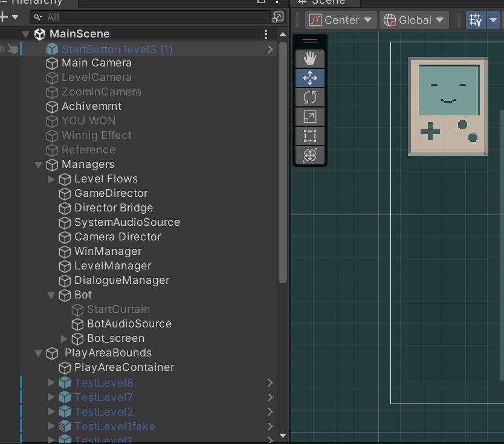Choose the Scale tool
504x444 pixels.
coord(310,117)
